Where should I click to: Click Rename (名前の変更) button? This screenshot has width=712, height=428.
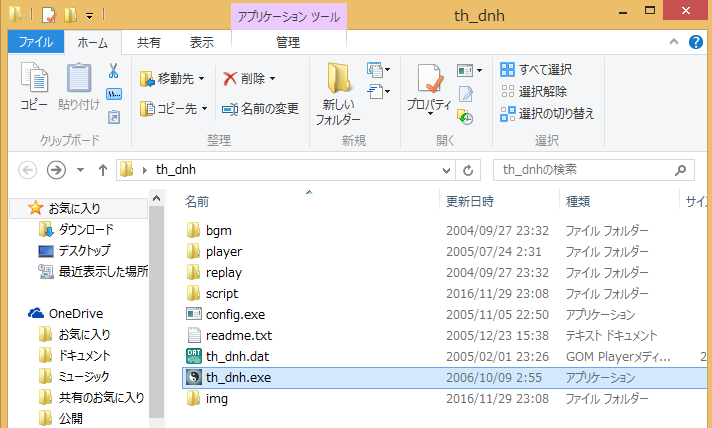(x=260, y=109)
